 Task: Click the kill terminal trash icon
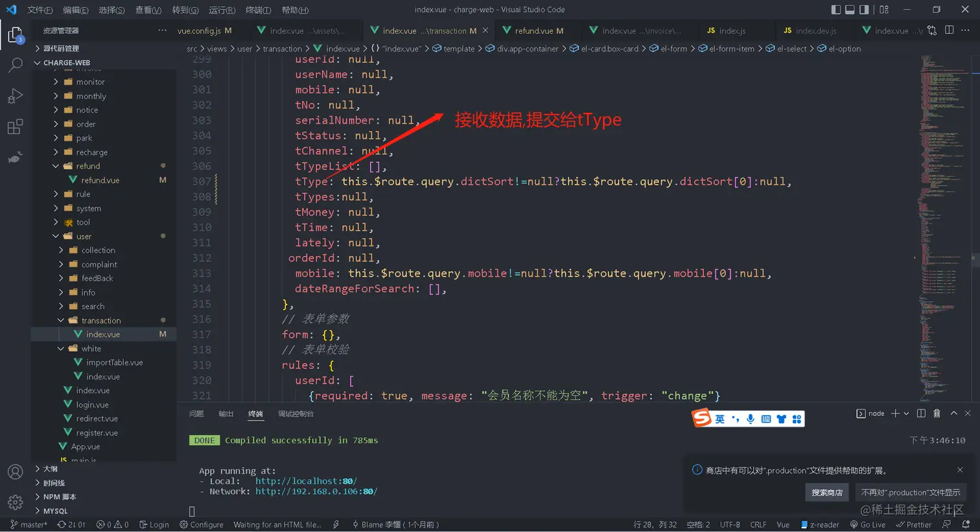937,413
